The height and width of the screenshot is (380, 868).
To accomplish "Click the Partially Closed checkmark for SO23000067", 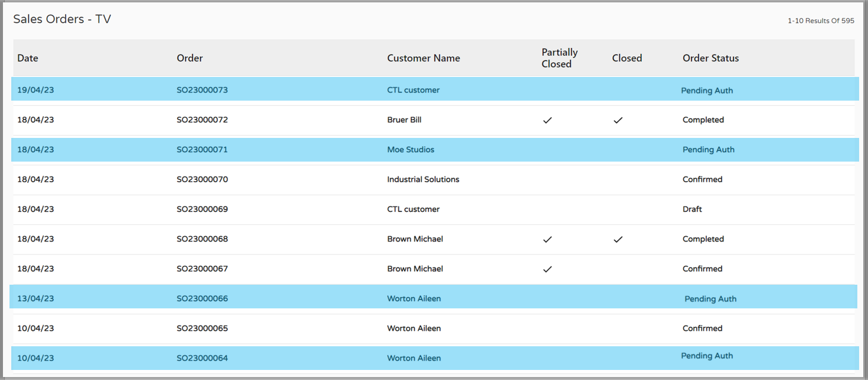I will pos(548,269).
